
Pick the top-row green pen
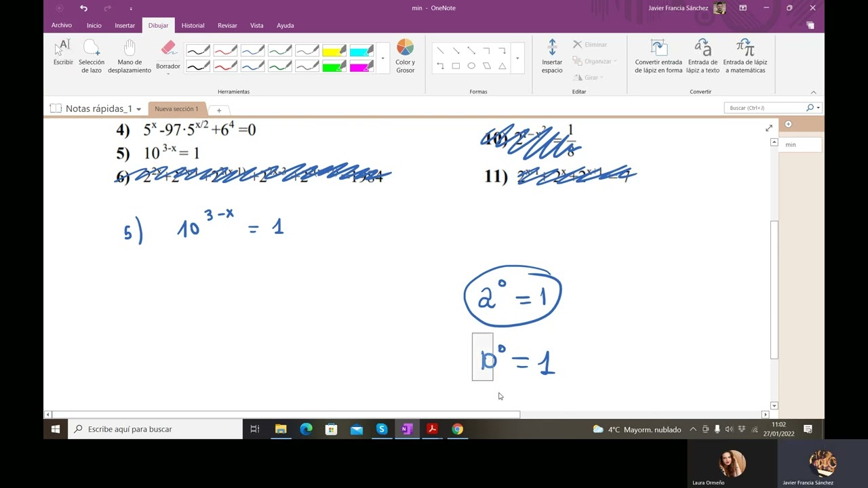(x=279, y=51)
